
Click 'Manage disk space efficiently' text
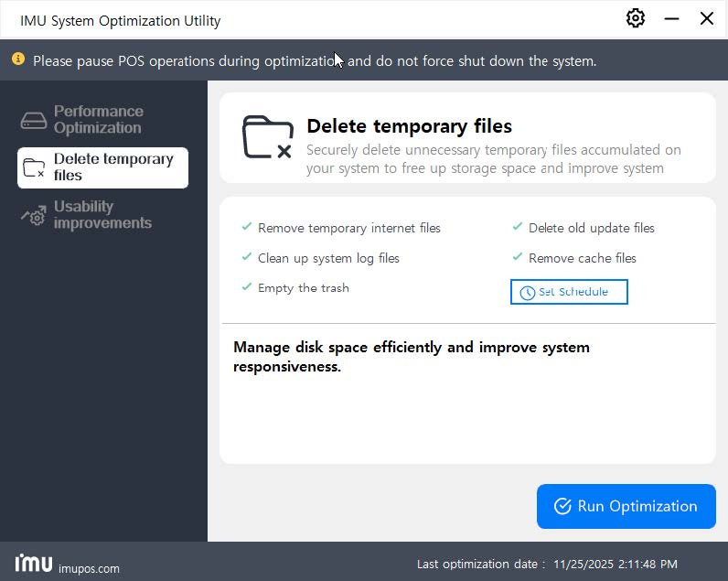(412, 357)
